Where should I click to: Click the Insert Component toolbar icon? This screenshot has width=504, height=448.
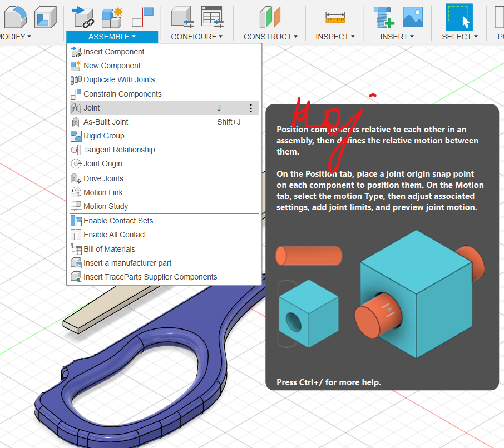[x=83, y=17]
